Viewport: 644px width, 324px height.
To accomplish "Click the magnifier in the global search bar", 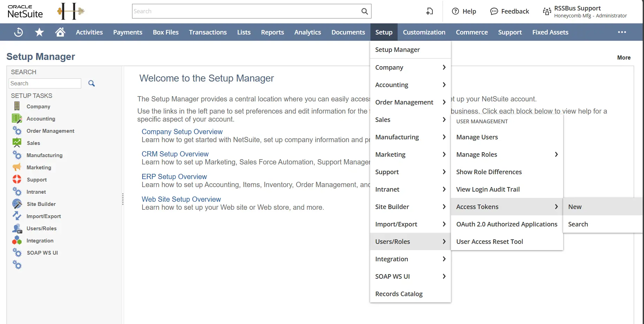I will pyautogui.click(x=364, y=11).
